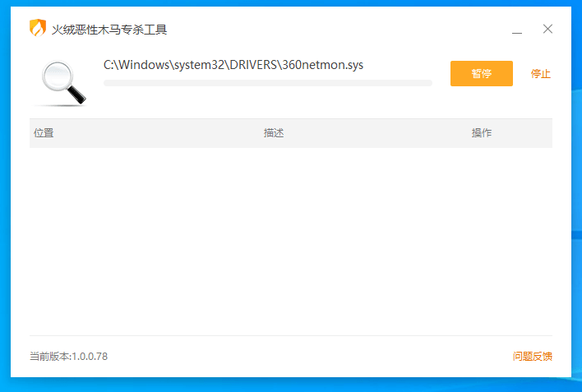Screen dimensions: 582x392
Task: Select the 描述 column header
Action: [274, 133]
